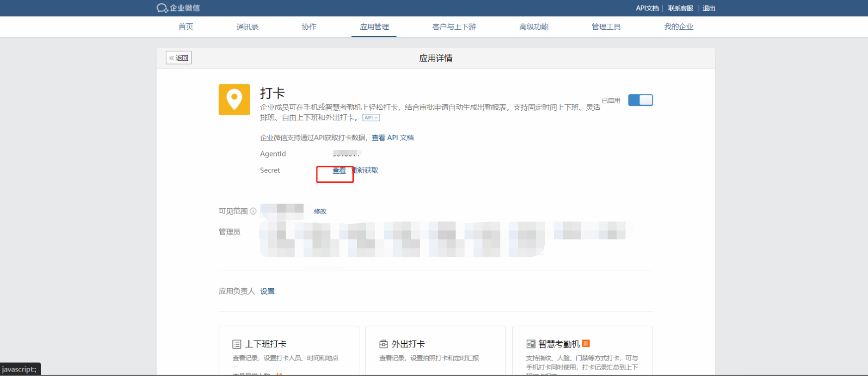Open the 通讯录 tab
The image size is (868, 376).
[247, 27]
